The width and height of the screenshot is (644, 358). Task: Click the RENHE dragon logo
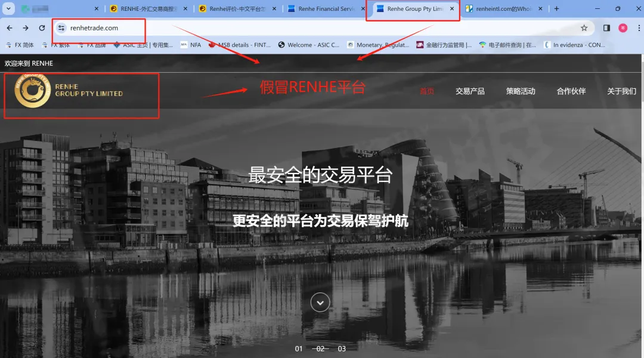click(x=32, y=91)
